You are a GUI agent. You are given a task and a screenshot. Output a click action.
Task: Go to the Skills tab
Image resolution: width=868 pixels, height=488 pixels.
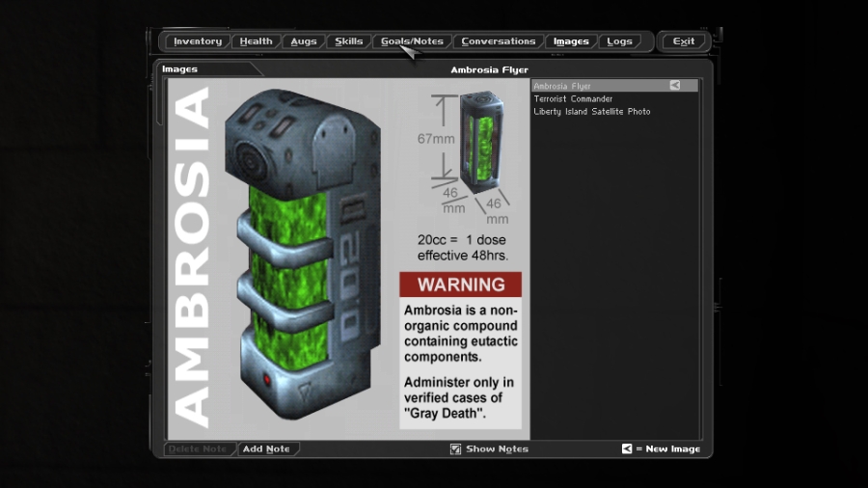(x=349, y=41)
